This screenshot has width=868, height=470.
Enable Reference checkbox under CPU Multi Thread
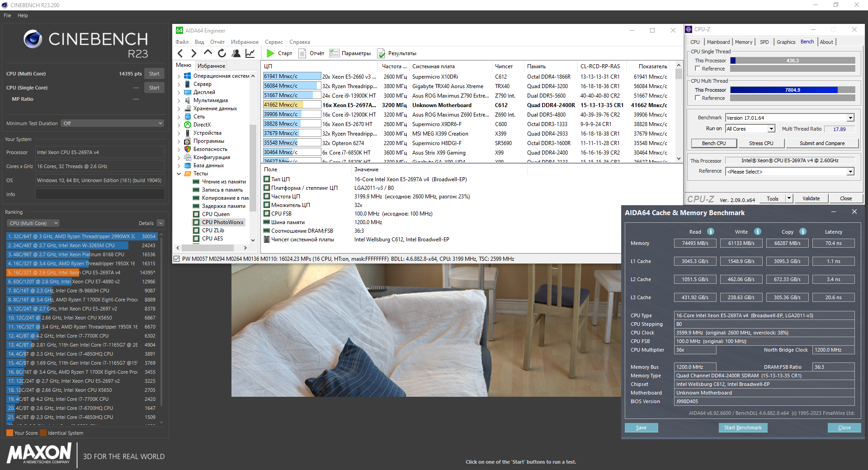coord(698,98)
